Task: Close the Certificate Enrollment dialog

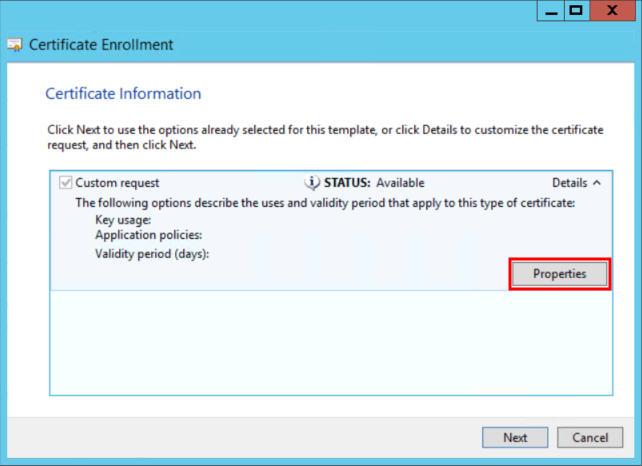Action: (x=613, y=11)
